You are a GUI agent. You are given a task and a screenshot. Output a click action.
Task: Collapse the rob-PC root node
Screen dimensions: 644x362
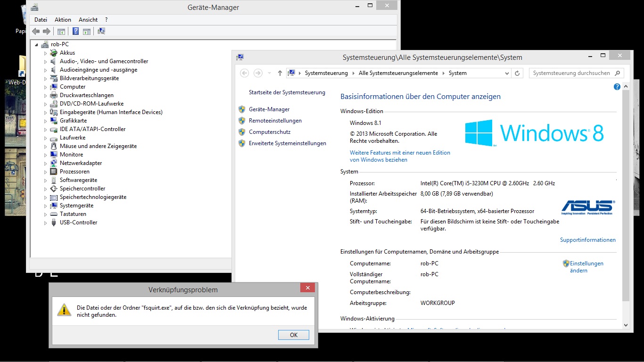36,45
